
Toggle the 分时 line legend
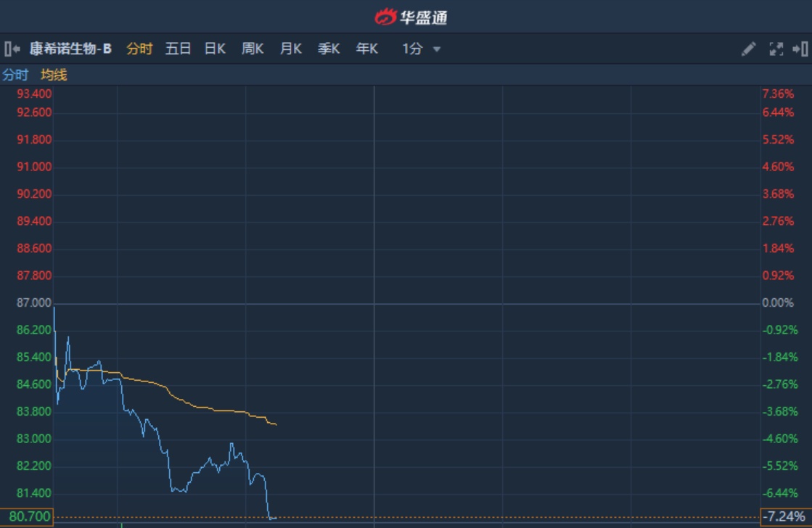point(15,75)
